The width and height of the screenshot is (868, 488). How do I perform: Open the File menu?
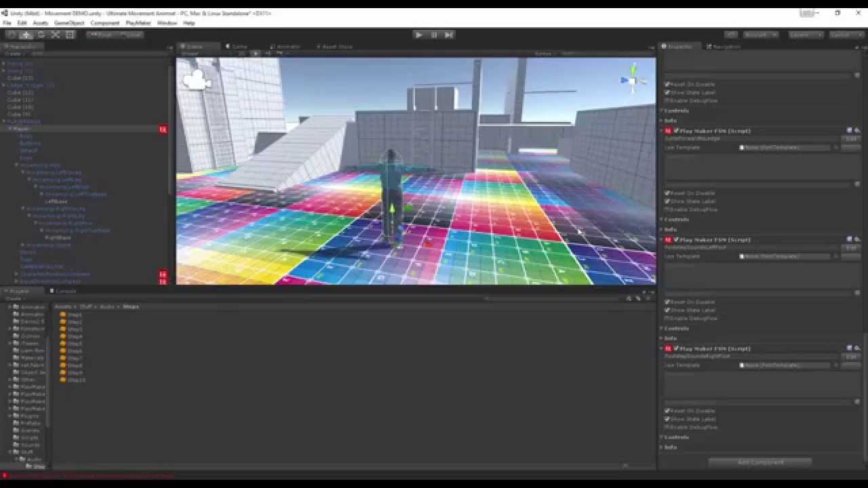click(7, 23)
